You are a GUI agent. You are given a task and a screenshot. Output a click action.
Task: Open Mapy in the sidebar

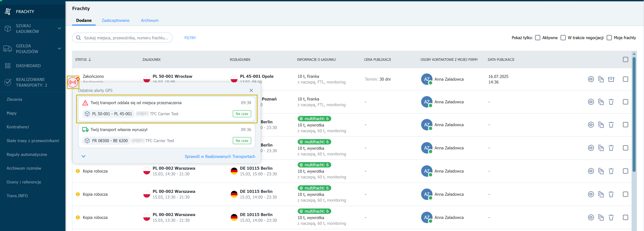pos(12,113)
